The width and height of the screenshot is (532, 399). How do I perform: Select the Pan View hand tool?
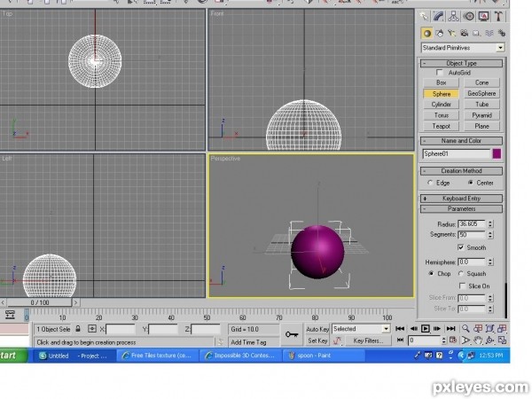click(x=478, y=340)
